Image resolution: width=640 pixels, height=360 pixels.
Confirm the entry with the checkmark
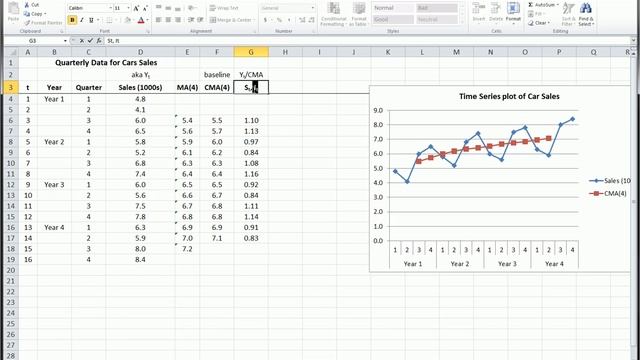(x=90, y=41)
